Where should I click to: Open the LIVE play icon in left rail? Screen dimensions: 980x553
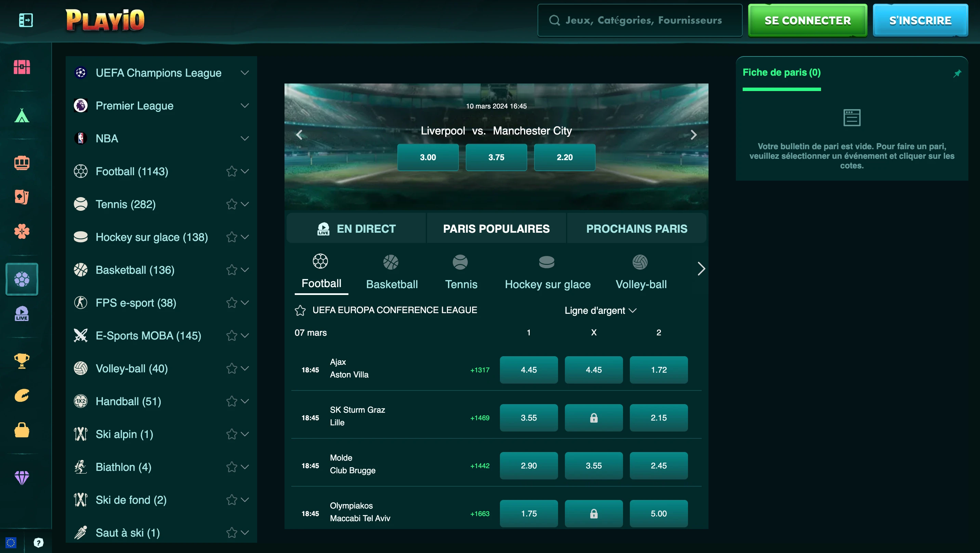click(x=22, y=313)
